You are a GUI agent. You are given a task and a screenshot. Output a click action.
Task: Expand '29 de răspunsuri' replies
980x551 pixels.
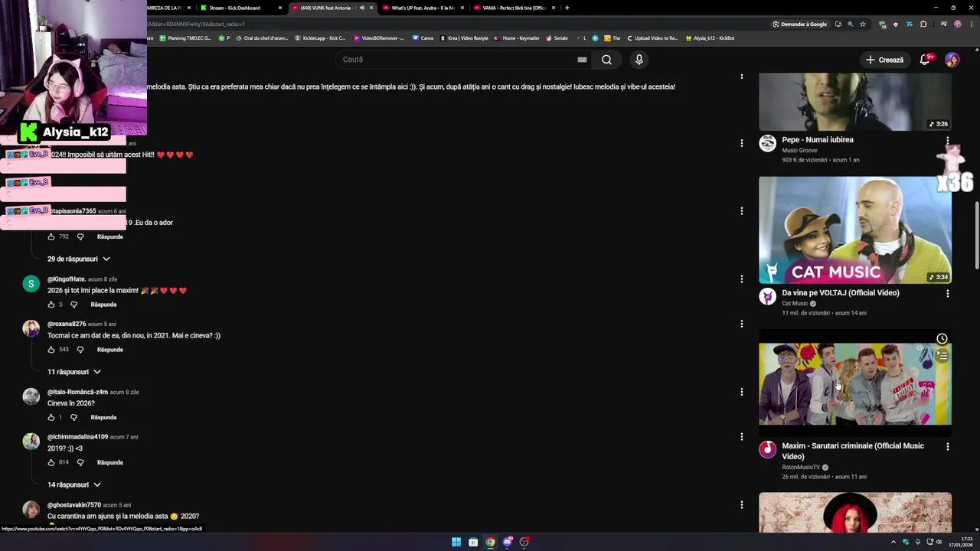point(79,259)
